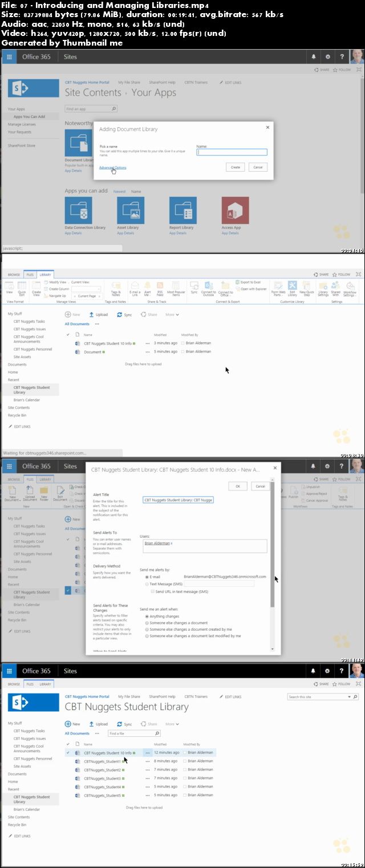The height and width of the screenshot is (868, 365).
Task: Click the Shared With ribbon icon
Action: [x=336, y=289]
